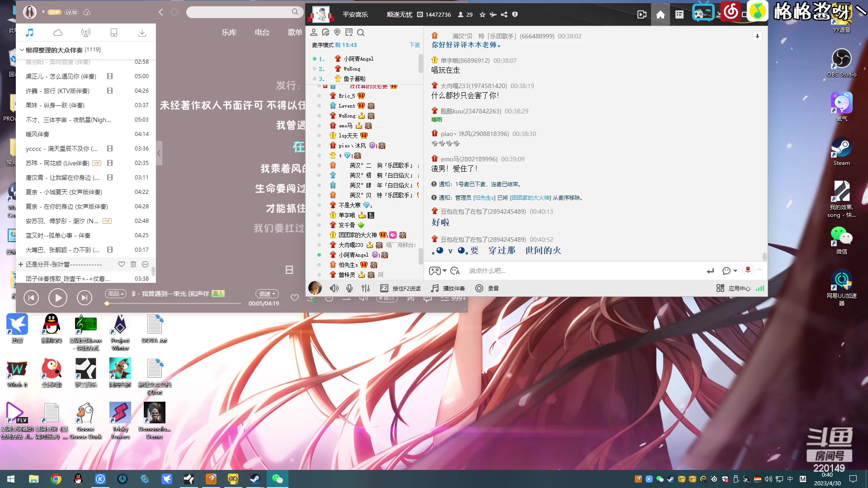Open OBS Studio desktop icon

click(x=841, y=63)
